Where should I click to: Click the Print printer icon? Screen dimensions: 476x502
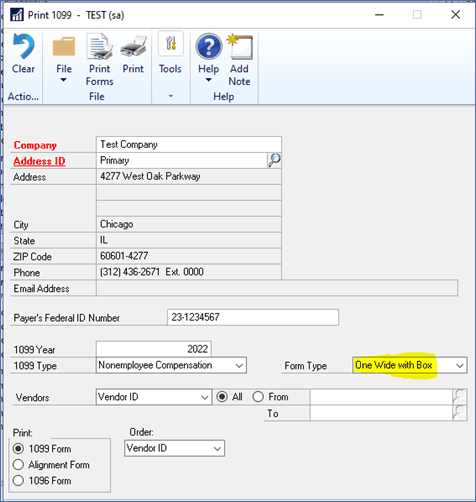coord(133,46)
